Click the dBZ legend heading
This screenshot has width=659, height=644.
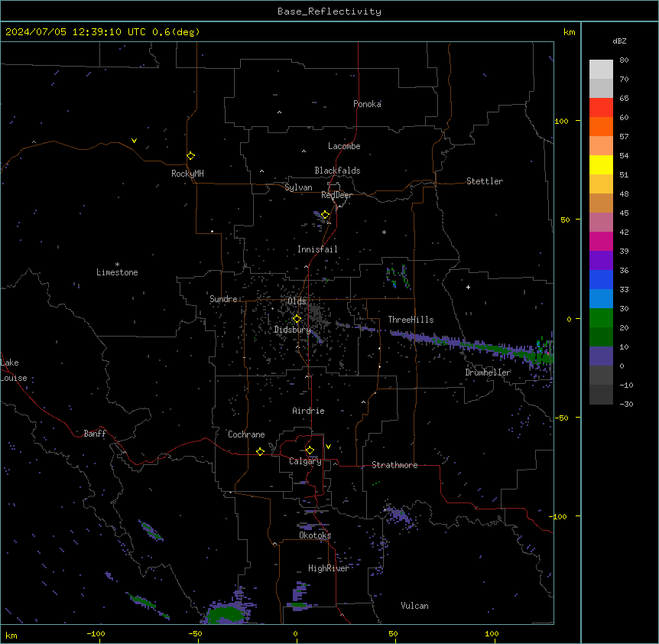(619, 41)
